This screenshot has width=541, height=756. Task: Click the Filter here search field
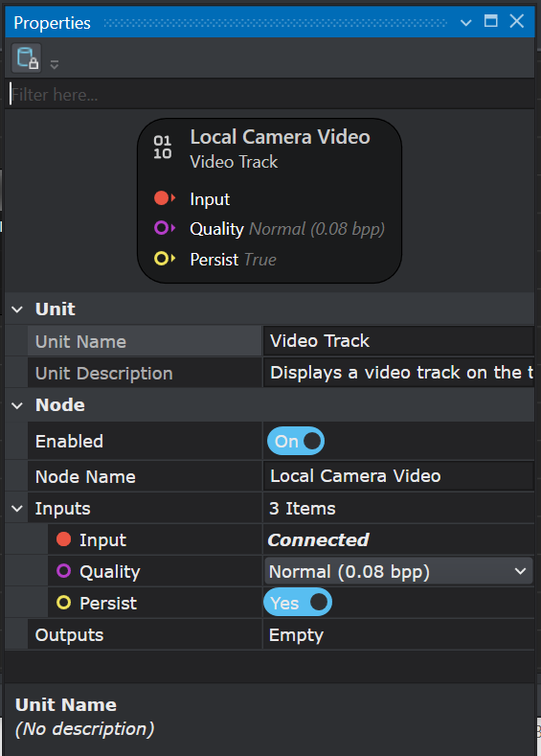(x=272, y=95)
